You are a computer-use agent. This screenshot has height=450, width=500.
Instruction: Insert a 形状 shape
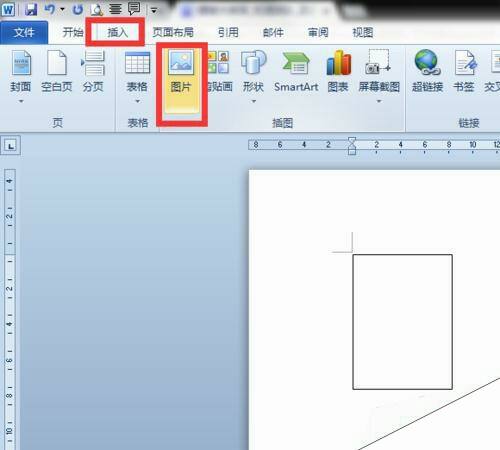tap(253, 71)
